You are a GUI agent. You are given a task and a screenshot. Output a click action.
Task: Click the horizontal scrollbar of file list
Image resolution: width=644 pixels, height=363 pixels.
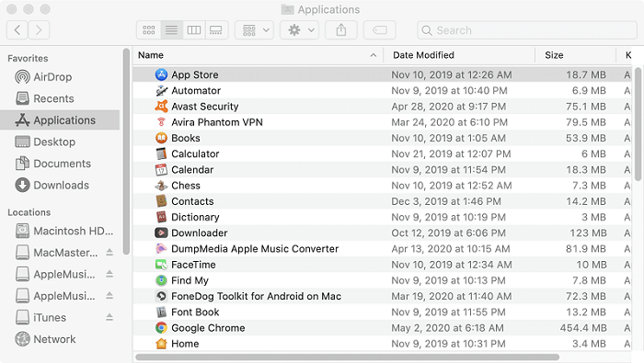[x=348, y=357]
